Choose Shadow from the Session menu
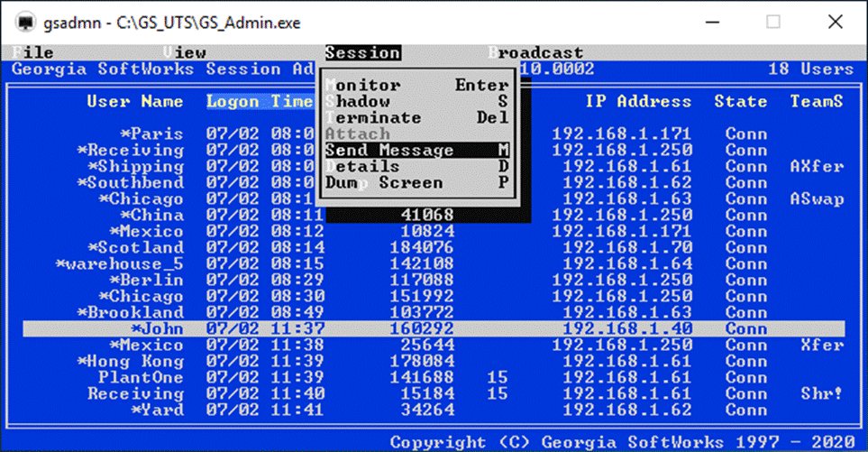The width and height of the screenshot is (868, 452). 416,102
